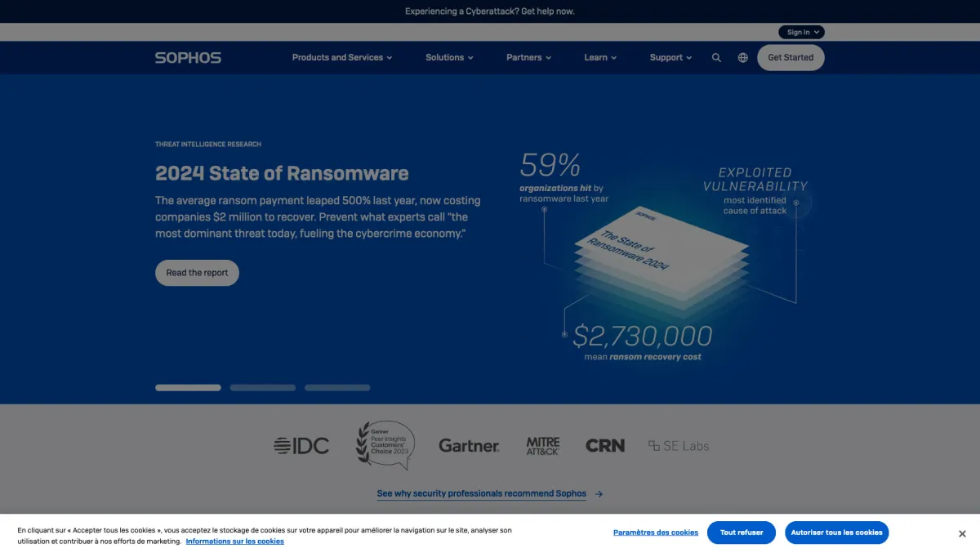The height and width of the screenshot is (553, 980).
Task: Close the cookie banner with X
Action: (x=962, y=534)
